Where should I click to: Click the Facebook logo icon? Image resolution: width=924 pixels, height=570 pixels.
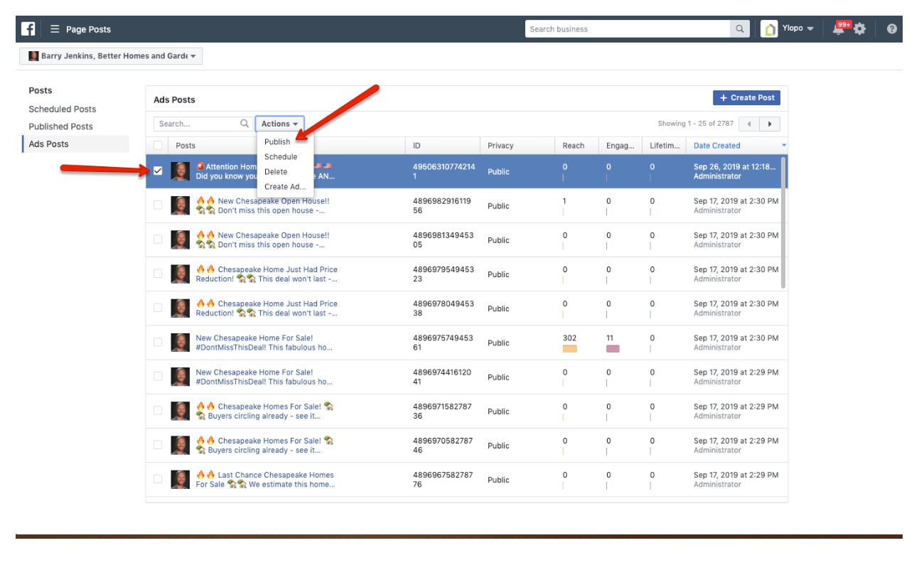(28, 29)
